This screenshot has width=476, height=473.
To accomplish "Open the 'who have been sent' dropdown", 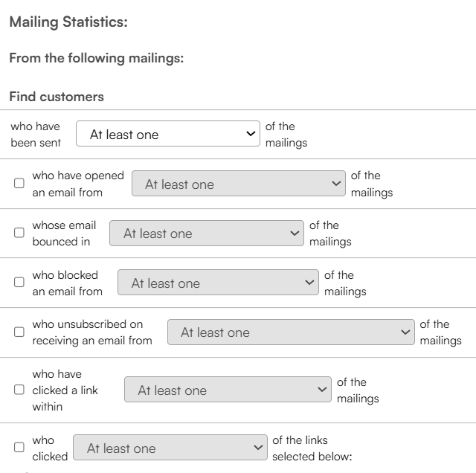I will [168, 134].
